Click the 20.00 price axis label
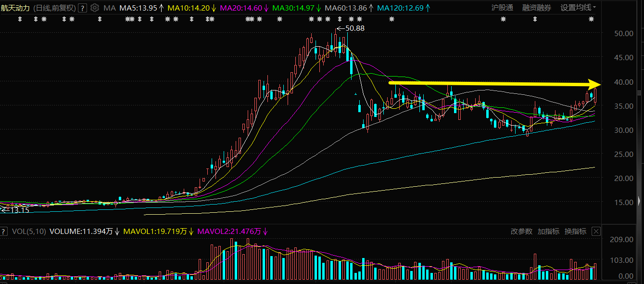This screenshot has width=644, height=284. pyautogui.click(x=623, y=178)
